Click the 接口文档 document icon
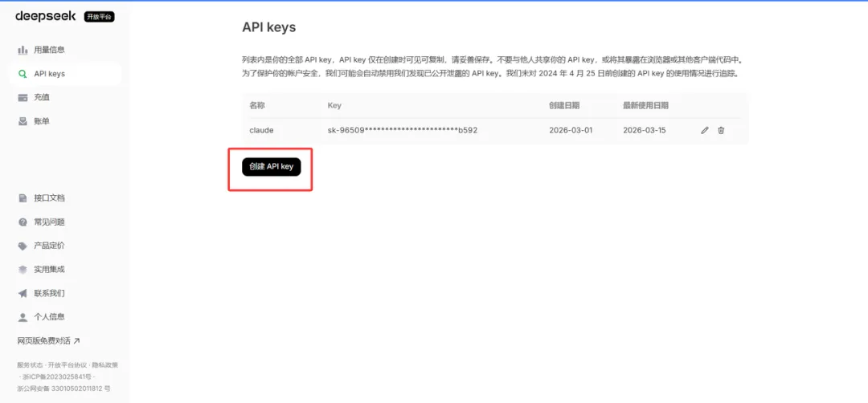 tap(23, 198)
